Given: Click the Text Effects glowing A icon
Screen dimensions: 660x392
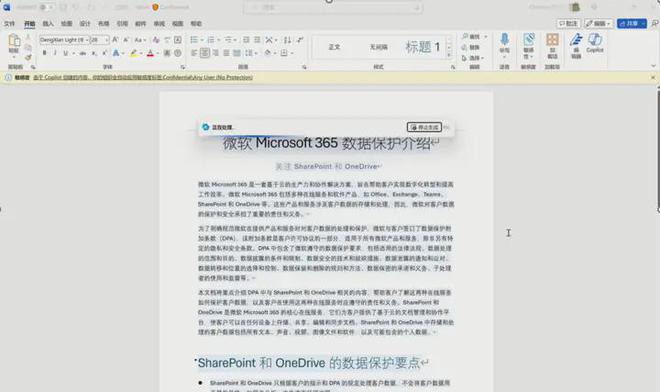Looking at the screenshot, I should point(116,53).
